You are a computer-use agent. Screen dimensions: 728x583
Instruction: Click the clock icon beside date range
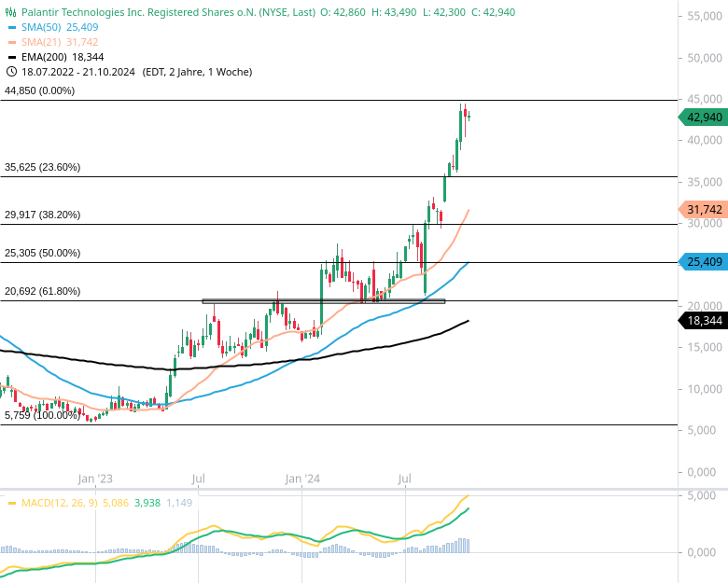(x=10, y=72)
